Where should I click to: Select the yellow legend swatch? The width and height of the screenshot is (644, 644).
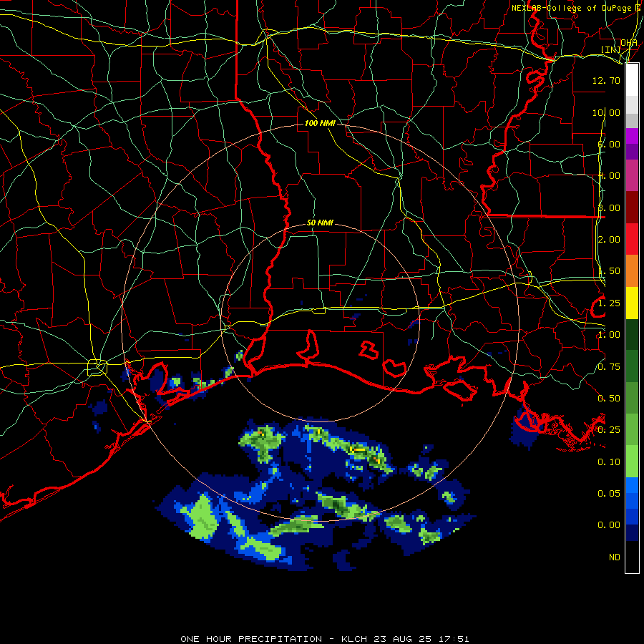pyautogui.click(x=632, y=303)
